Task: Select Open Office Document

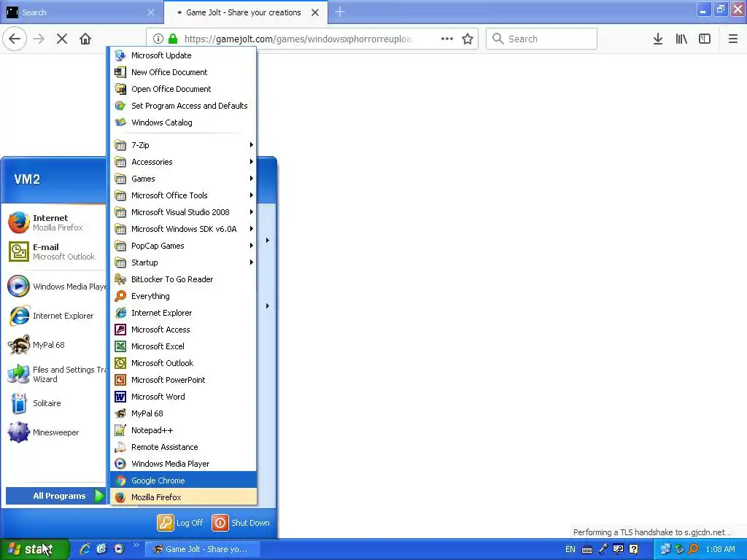Action: click(x=183, y=88)
